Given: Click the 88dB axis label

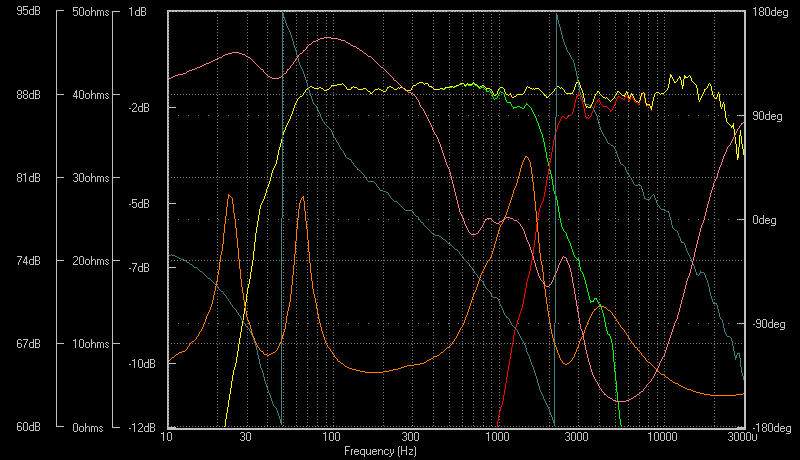Looking at the screenshot, I should [x=28, y=95].
